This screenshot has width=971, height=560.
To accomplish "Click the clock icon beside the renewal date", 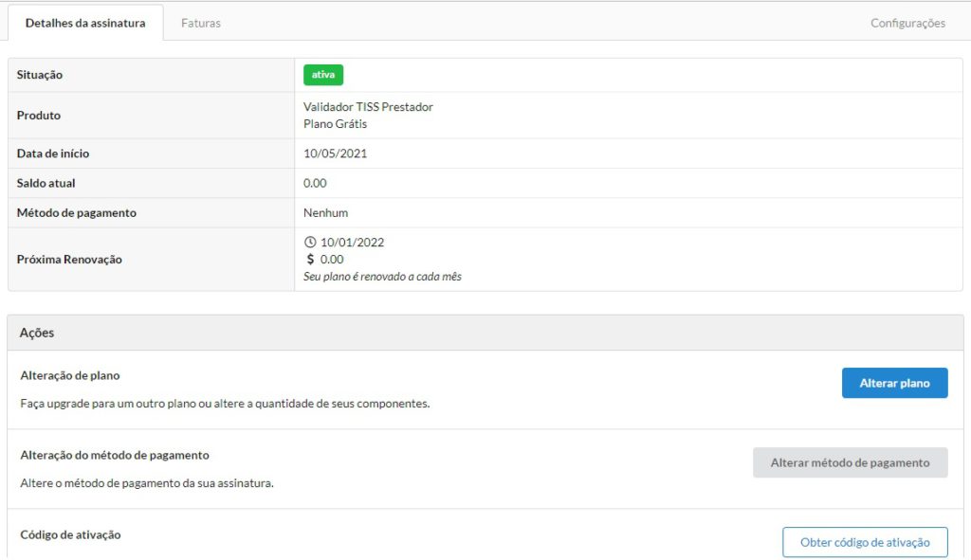I will click(x=310, y=243).
